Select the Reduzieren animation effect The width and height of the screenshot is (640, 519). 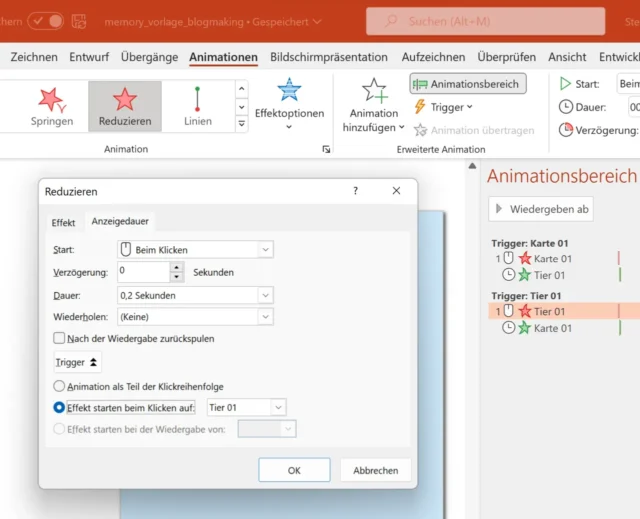tap(125, 106)
